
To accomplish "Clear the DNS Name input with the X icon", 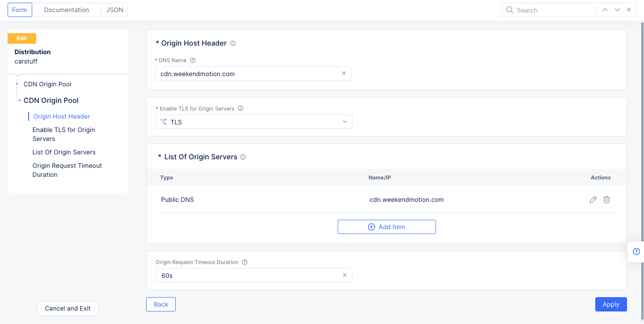I will click(x=344, y=73).
